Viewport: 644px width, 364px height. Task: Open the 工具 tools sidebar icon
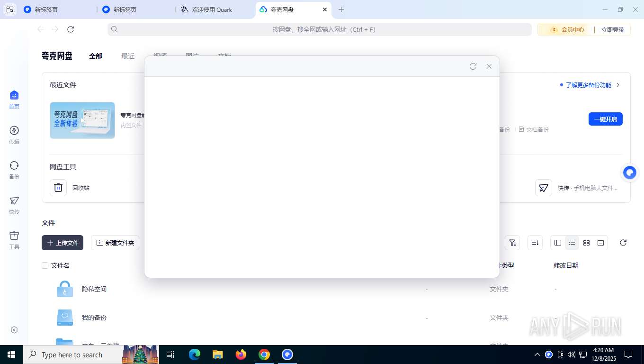(x=14, y=236)
